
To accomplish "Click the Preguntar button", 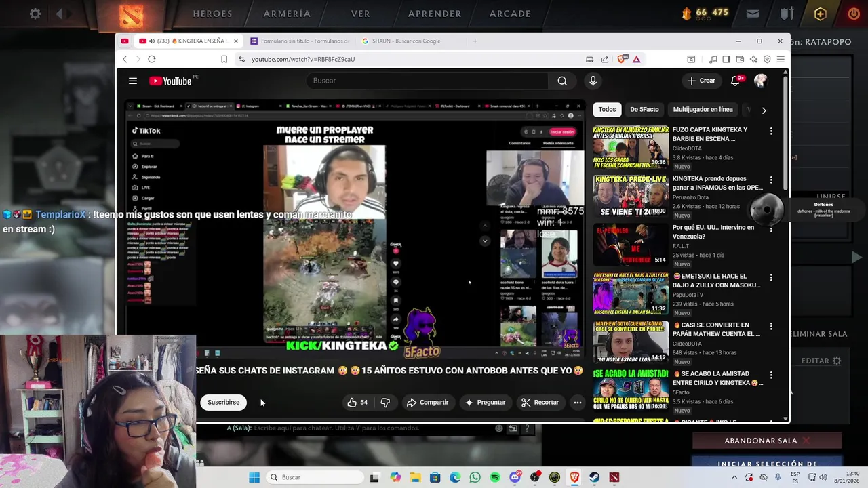I will (485, 403).
